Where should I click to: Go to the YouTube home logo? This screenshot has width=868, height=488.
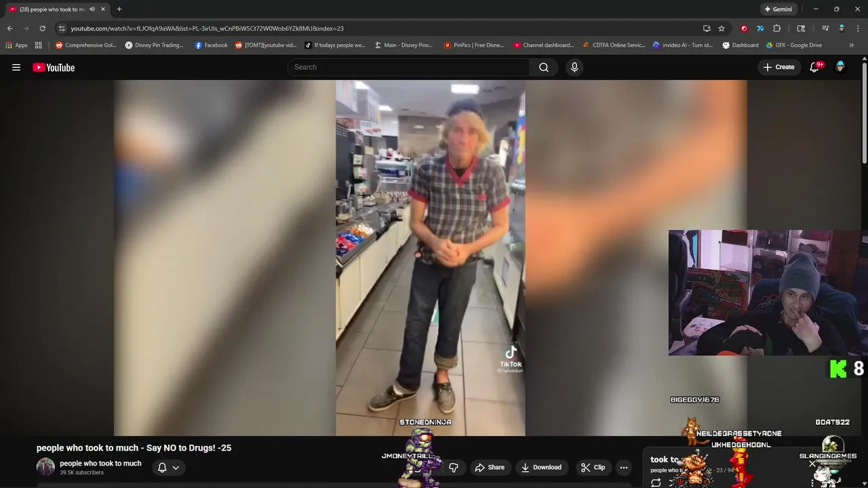(x=54, y=67)
